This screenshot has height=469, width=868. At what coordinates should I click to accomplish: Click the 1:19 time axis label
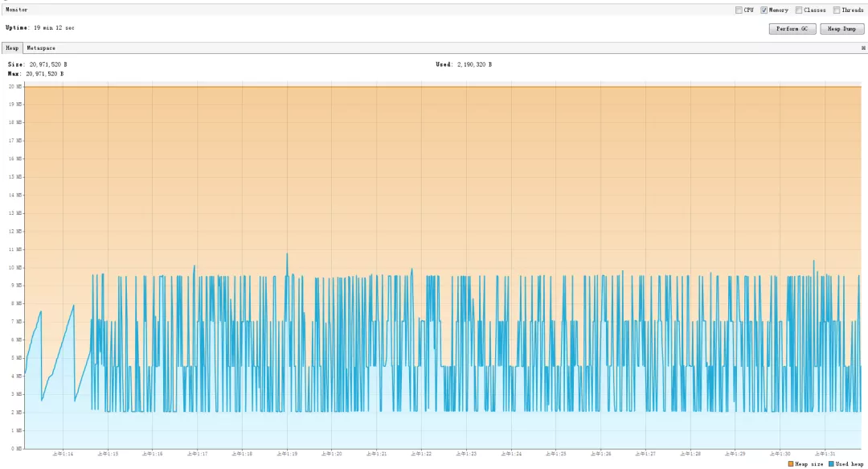287,454
